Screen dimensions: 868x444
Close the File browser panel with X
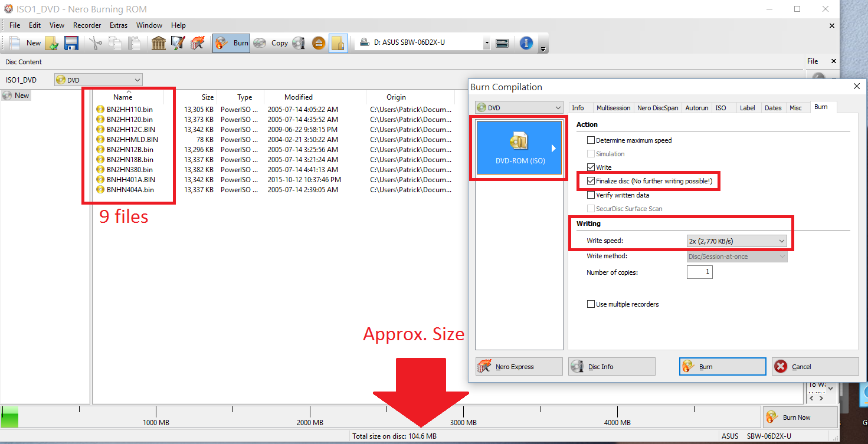tap(834, 61)
